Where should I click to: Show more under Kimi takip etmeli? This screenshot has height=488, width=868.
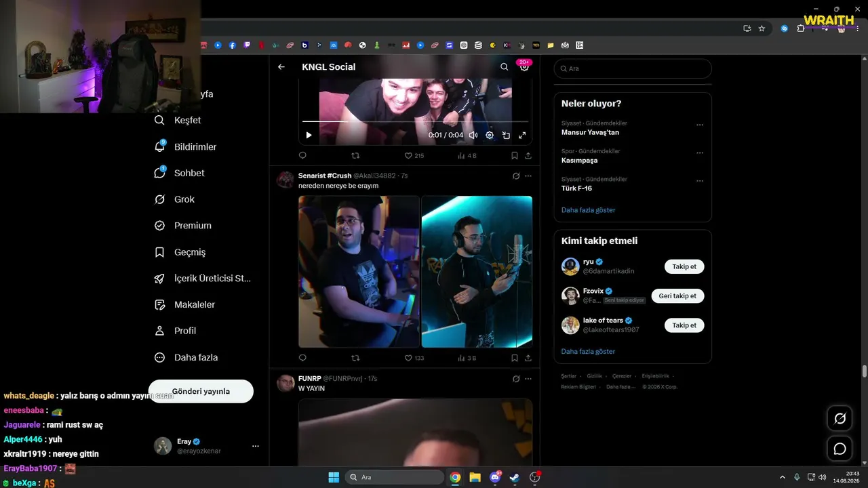tap(588, 352)
